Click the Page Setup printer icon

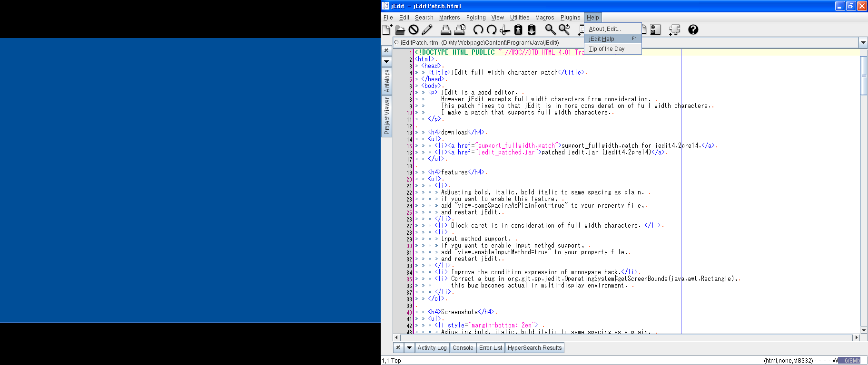pos(460,29)
